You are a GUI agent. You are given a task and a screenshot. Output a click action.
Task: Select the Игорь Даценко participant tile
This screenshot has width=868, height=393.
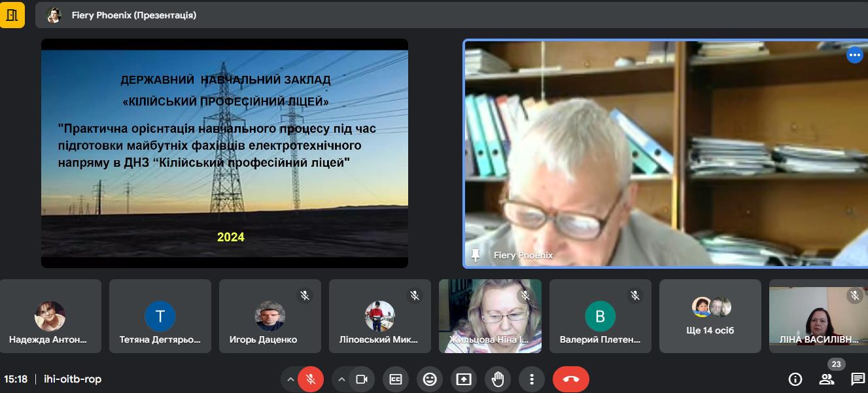coord(269,316)
